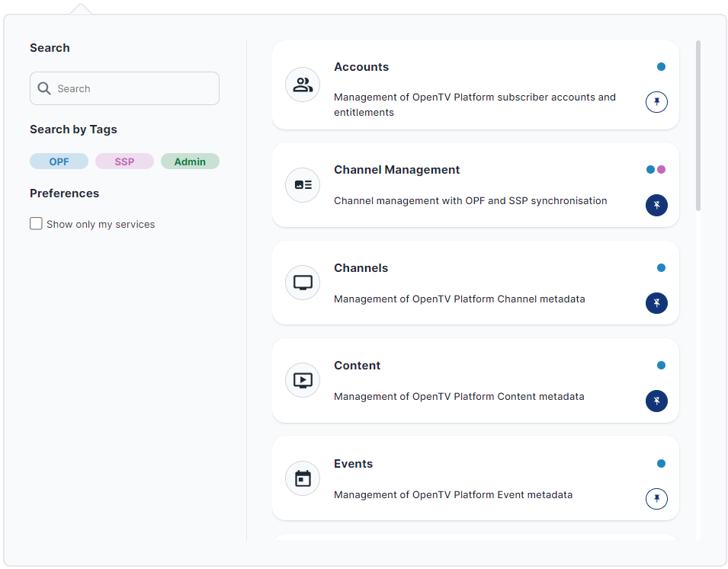Enable Show only my services checkbox
This screenshot has width=728, height=569.
36,224
